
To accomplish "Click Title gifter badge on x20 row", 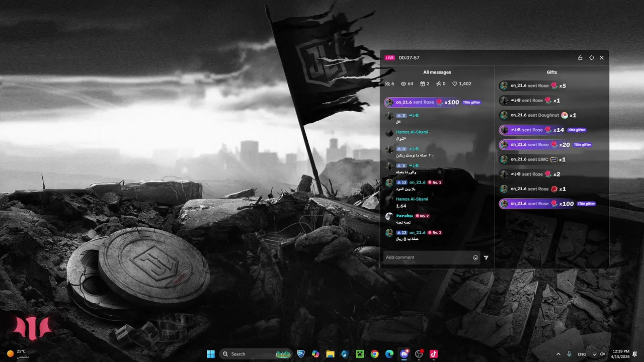I will pyautogui.click(x=583, y=145).
